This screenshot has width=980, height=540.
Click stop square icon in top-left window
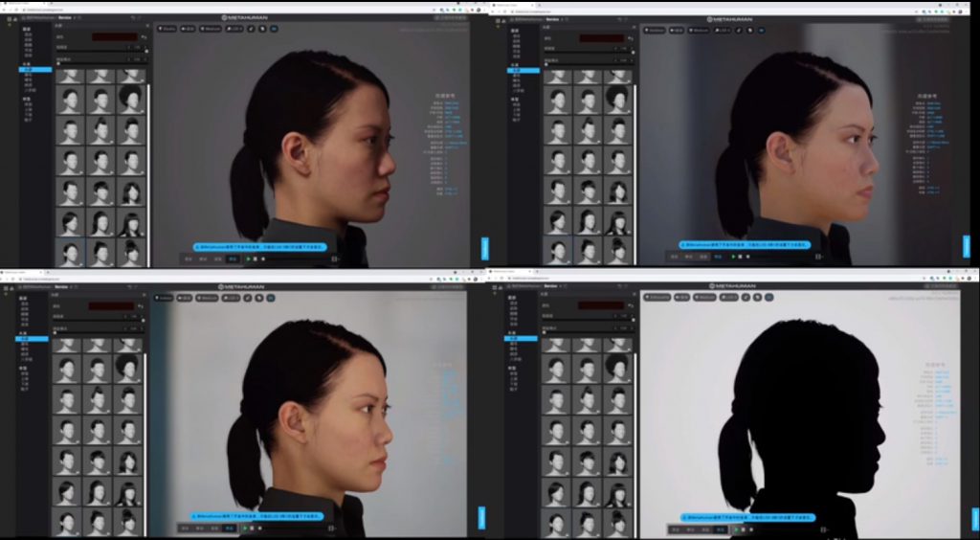pos(255,259)
